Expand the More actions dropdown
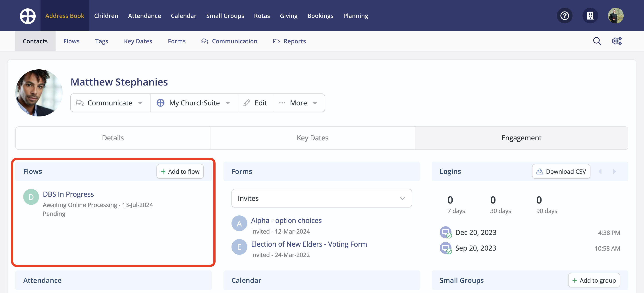The image size is (644, 293). pos(299,103)
